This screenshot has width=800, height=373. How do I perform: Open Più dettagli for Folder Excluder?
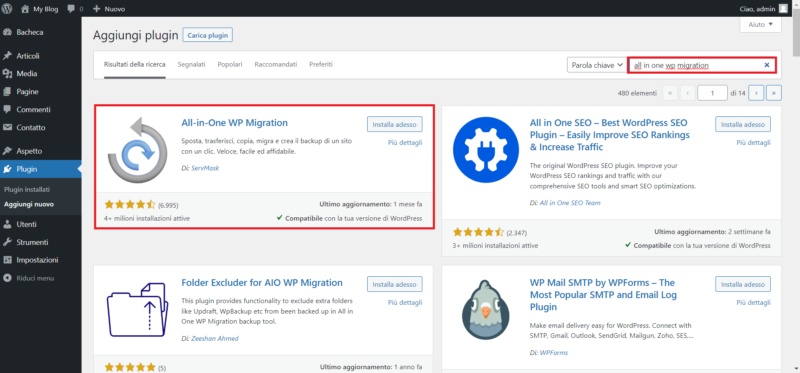(x=405, y=303)
